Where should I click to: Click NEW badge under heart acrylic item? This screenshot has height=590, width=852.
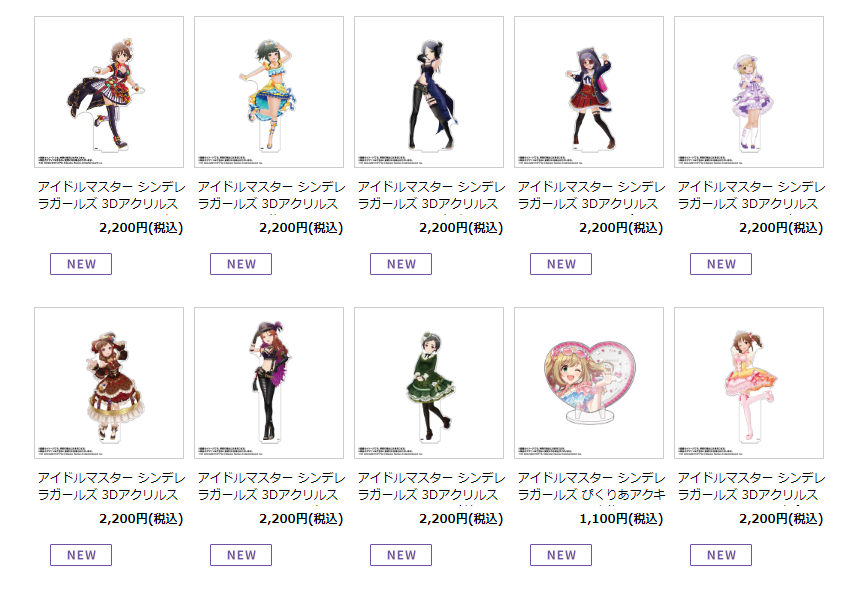click(x=561, y=555)
